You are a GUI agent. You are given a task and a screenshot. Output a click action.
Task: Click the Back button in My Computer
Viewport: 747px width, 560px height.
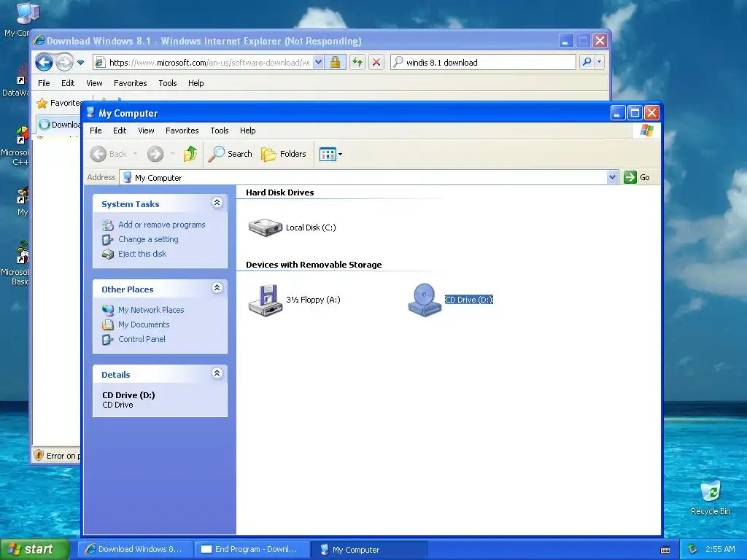click(109, 154)
